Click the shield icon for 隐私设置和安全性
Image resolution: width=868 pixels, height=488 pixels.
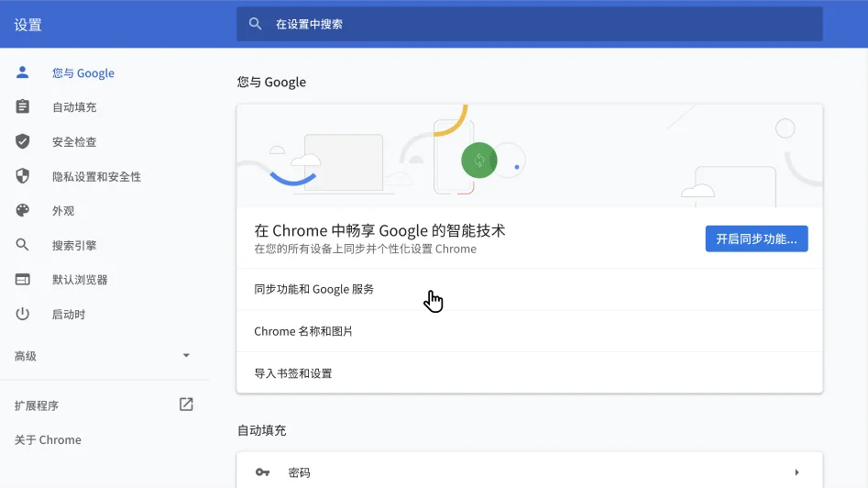click(x=23, y=176)
